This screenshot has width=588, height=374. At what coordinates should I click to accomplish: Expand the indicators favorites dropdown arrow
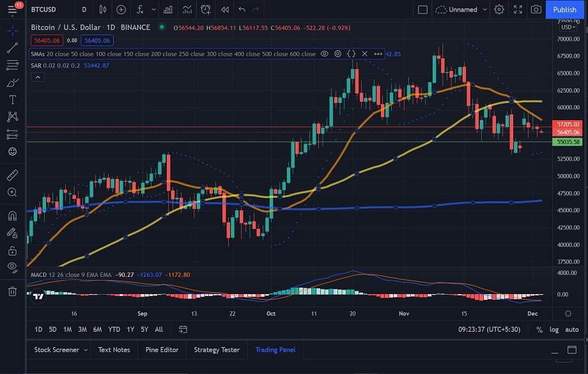pos(154,10)
